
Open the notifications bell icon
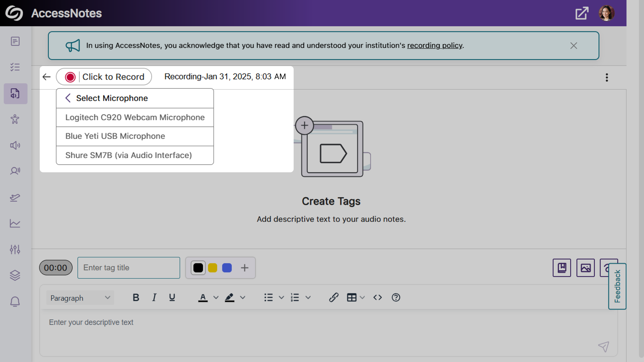click(15, 301)
